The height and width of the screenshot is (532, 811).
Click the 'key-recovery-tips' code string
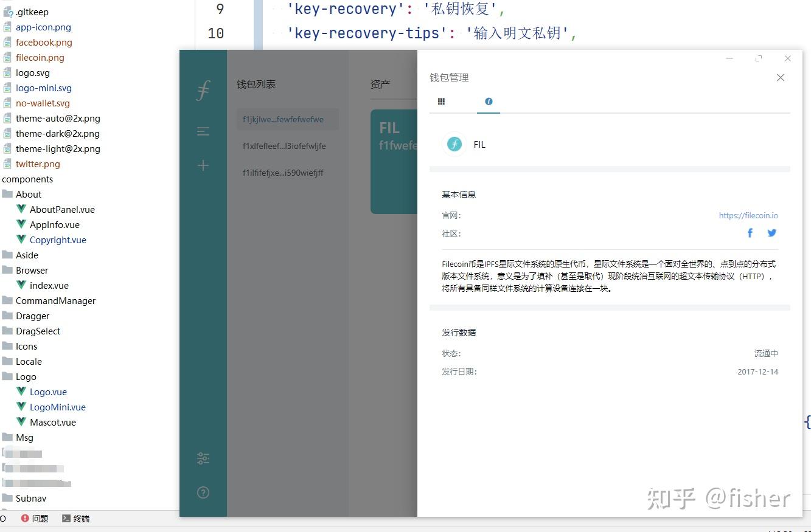(x=367, y=33)
